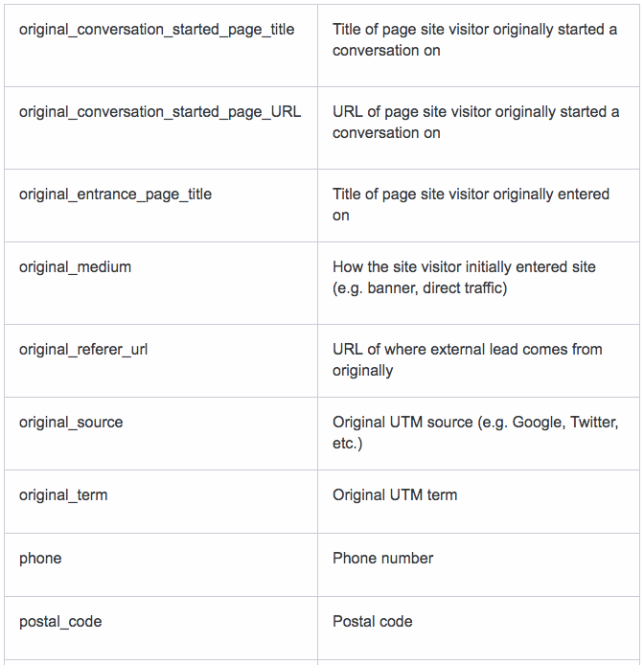
Task: Select the 'Phone number' description cell
Action: click(x=478, y=565)
